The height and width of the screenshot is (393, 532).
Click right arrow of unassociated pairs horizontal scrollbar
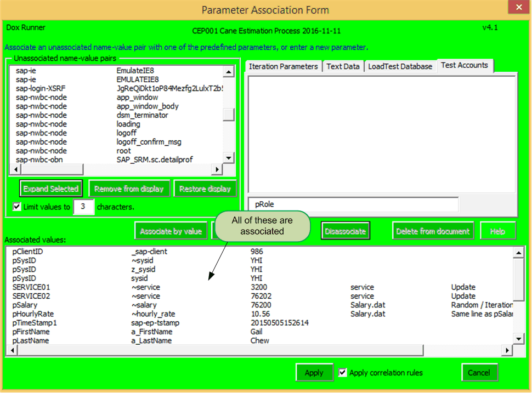[x=217, y=169]
